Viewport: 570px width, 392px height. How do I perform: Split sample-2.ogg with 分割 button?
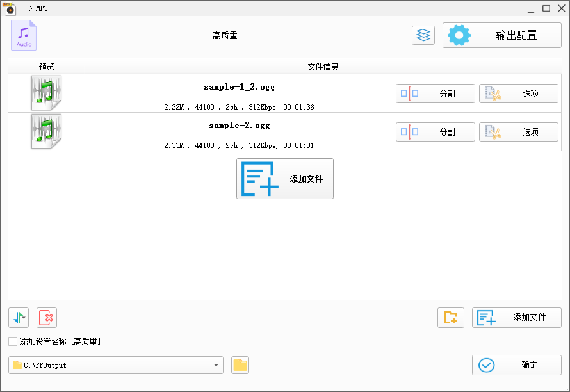[x=435, y=132]
